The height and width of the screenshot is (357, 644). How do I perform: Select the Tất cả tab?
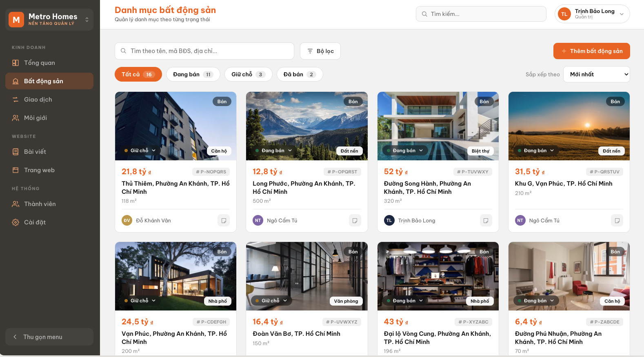coord(138,74)
